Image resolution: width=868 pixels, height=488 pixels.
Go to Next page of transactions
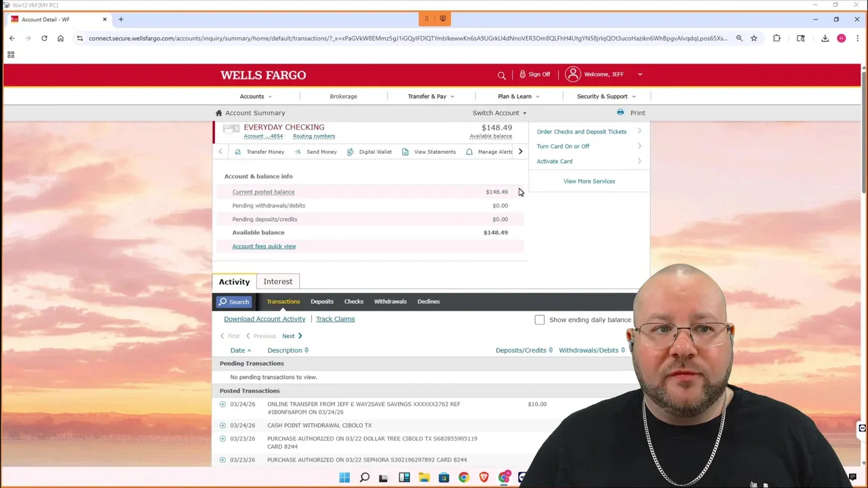pos(292,336)
